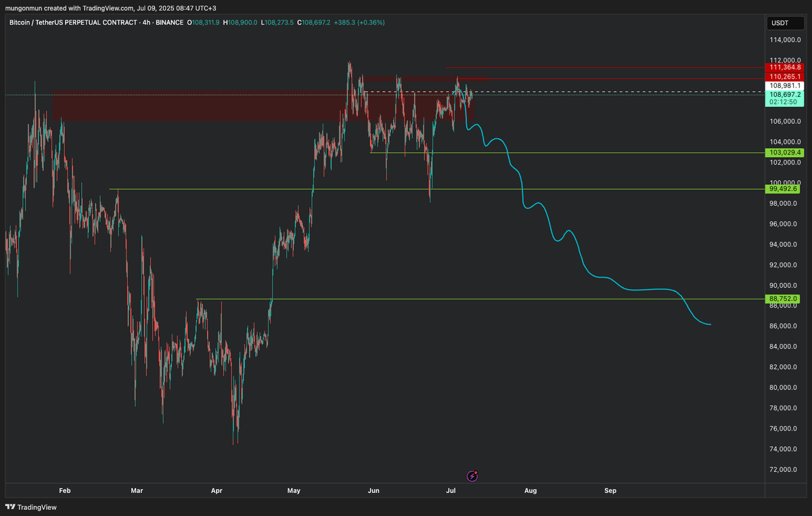Click the 82,000.0 price axis tick

click(784, 367)
